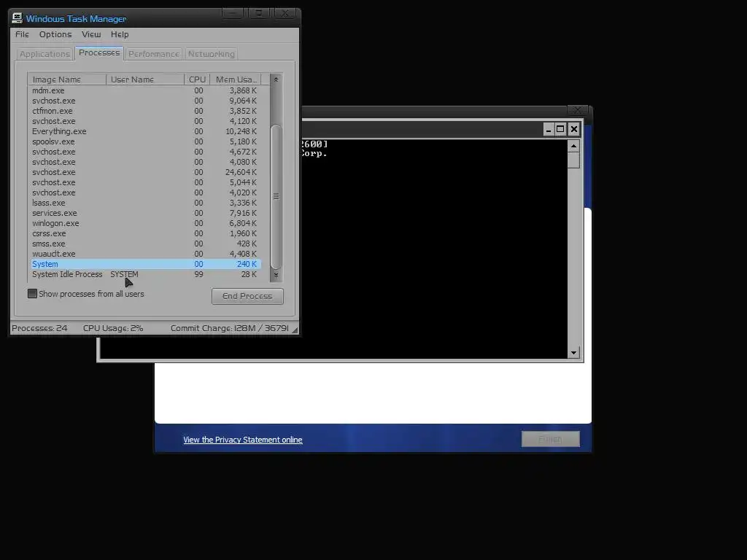Select the wuaudt.exe process
The height and width of the screenshot is (560, 747).
point(144,254)
